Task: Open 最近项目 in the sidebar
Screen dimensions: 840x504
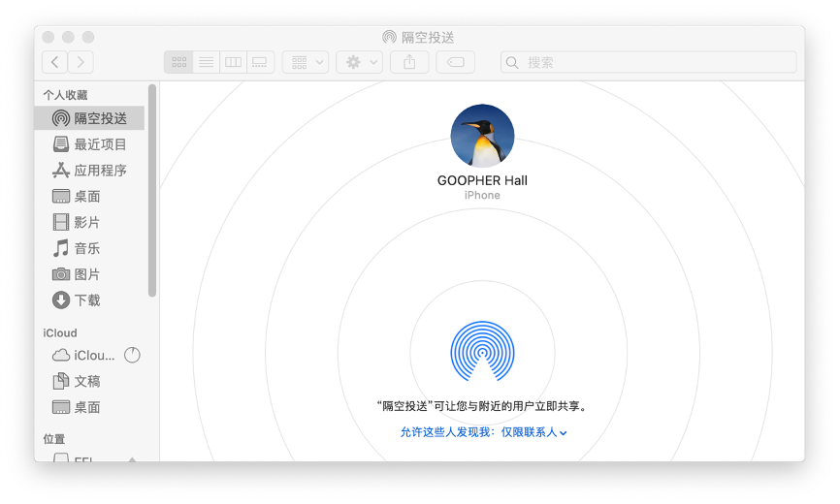Action: pyautogui.click(x=89, y=143)
